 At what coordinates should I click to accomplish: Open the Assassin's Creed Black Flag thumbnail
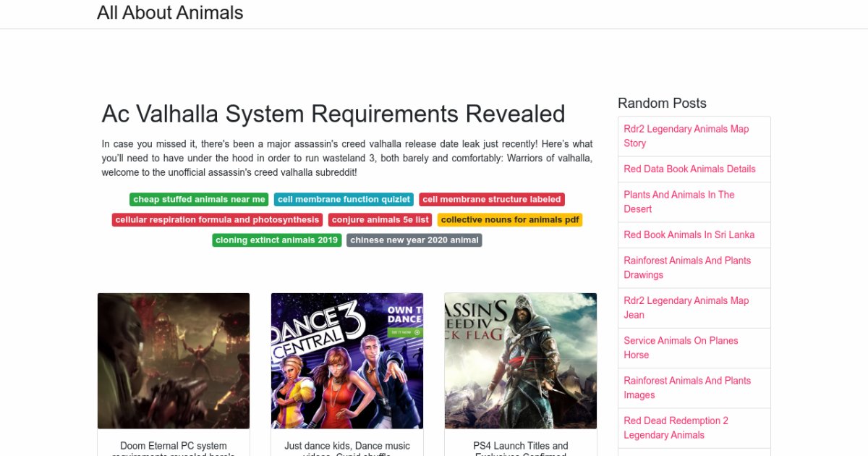(x=521, y=360)
